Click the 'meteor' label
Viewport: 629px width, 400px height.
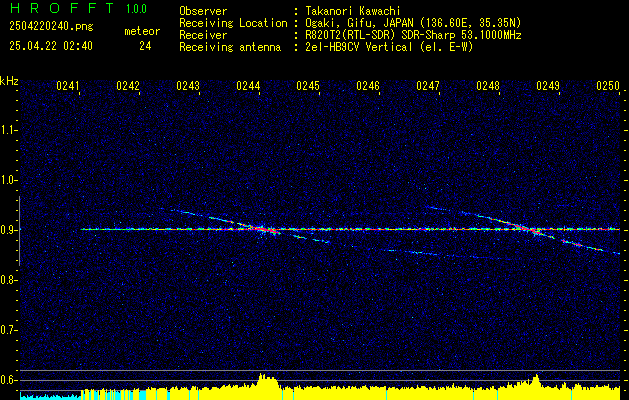pyautogui.click(x=142, y=31)
